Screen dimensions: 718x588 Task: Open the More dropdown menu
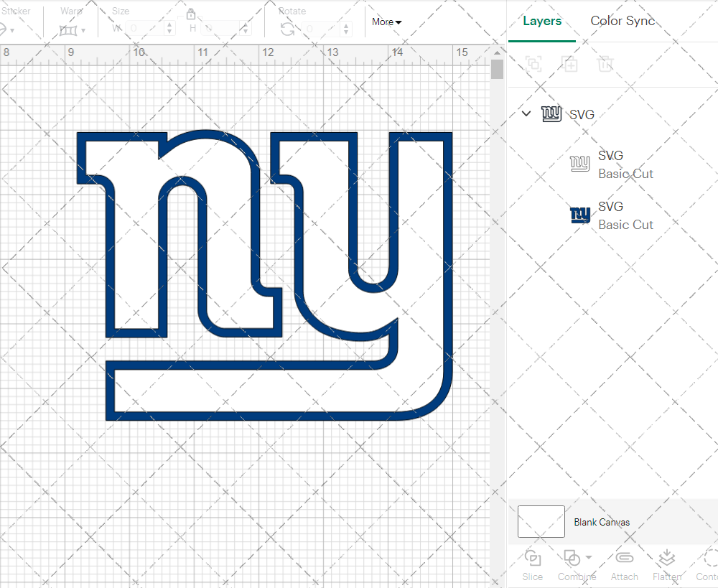point(386,22)
